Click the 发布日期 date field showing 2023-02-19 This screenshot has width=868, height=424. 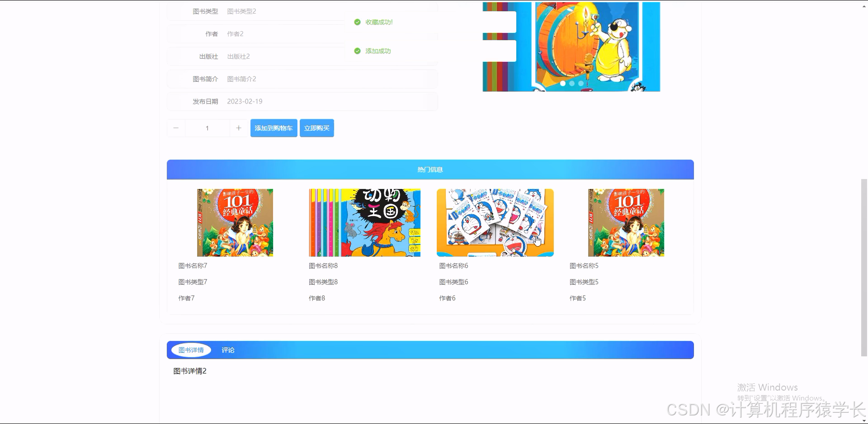(245, 101)
